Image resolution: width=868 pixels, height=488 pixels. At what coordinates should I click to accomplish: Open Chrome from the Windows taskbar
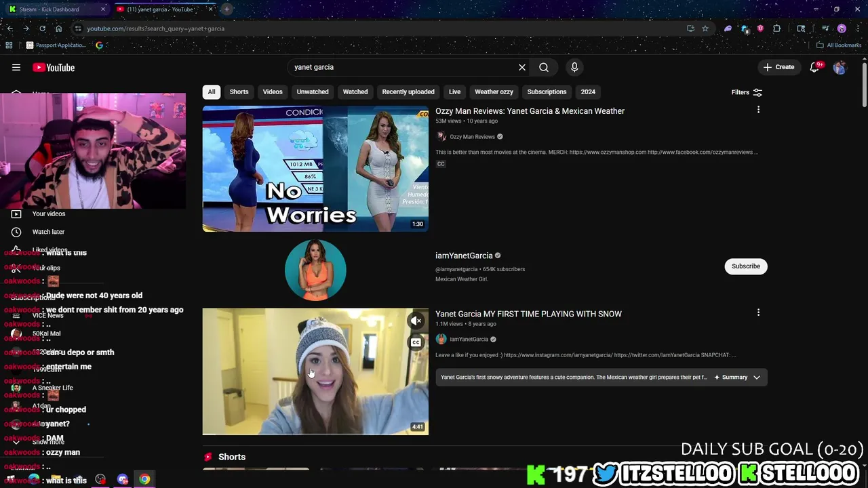(144, 479)
